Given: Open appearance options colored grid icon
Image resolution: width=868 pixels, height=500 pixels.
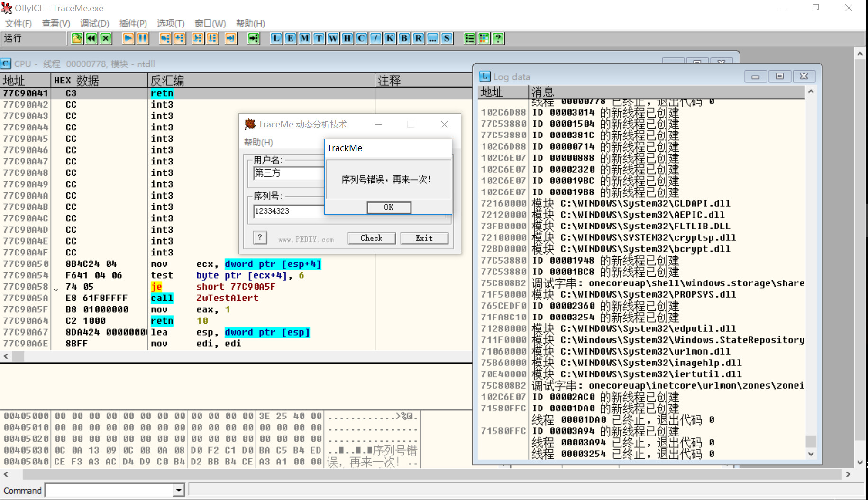Looking at the screenshot, I should pyautogui.click(x=484, y=38).
